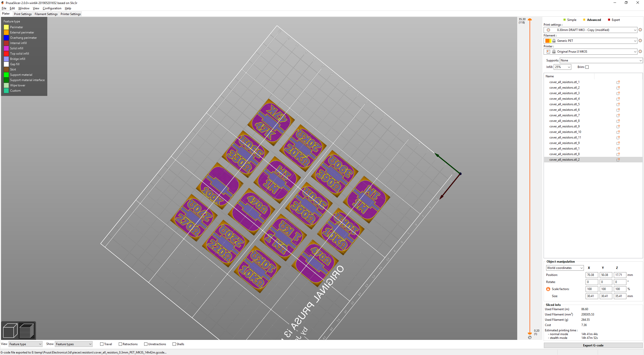Click the filament orange color swatch
Viewport: 644px width, 355px height.
tap(547, 41)
